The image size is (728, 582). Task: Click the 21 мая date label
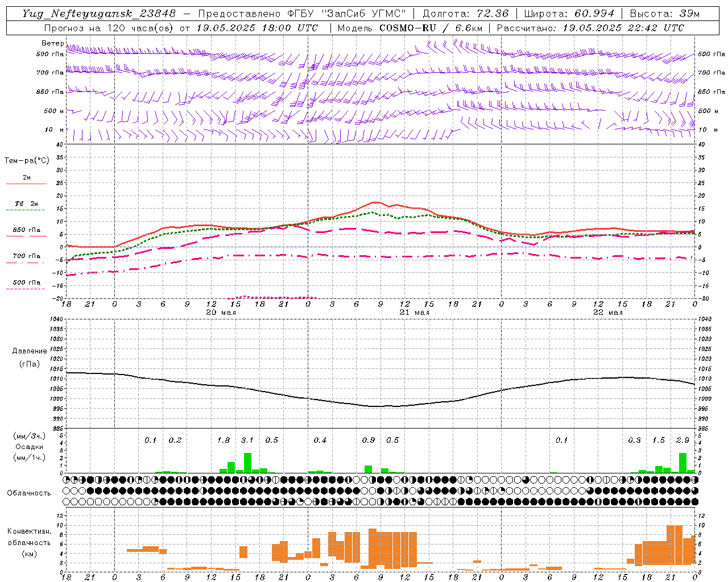click(414, 313)
